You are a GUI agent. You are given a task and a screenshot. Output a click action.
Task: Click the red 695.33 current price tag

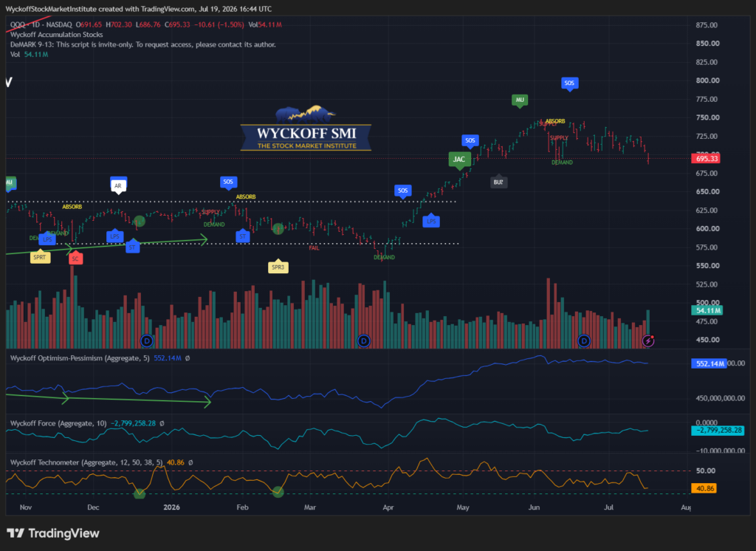706,159
